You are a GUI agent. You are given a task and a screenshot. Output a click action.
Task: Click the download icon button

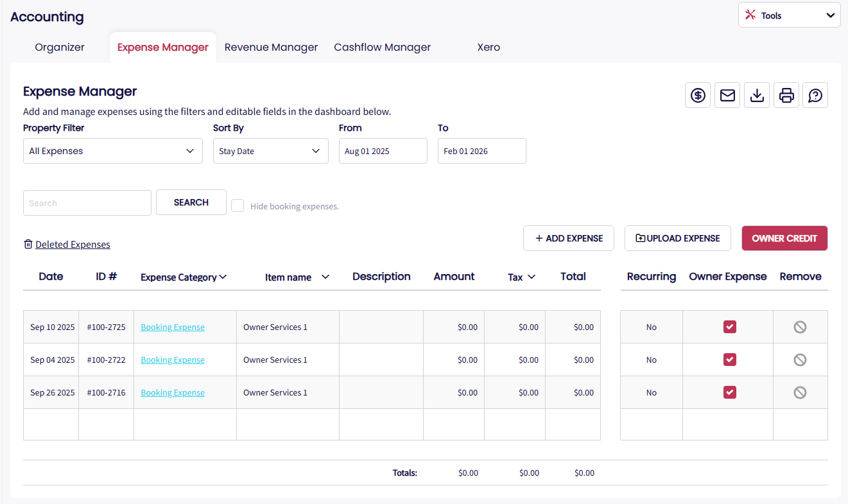tap(757, 96)
